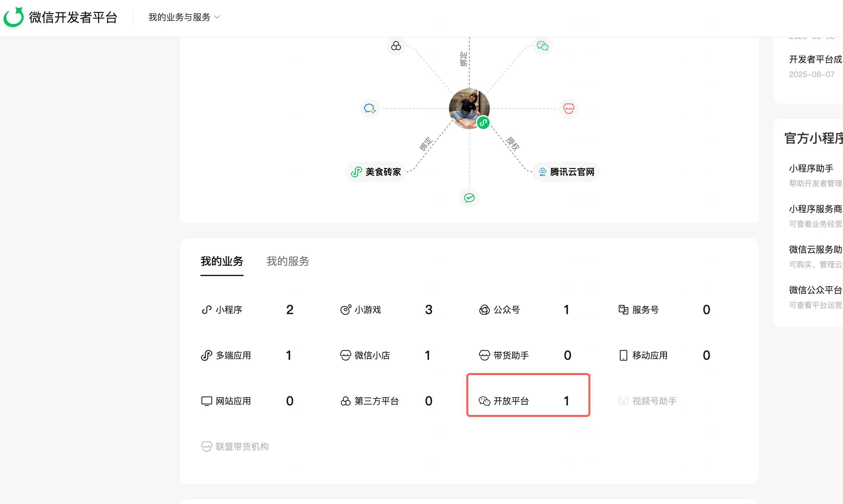Click the center profile avatar photo

point(468,108)
